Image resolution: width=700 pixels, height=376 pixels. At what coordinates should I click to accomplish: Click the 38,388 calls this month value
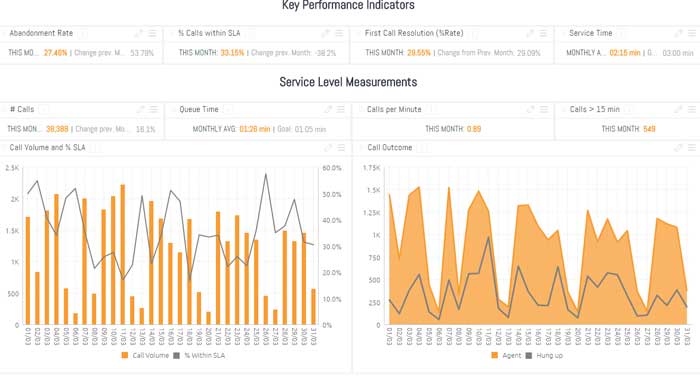coord(57,129)
